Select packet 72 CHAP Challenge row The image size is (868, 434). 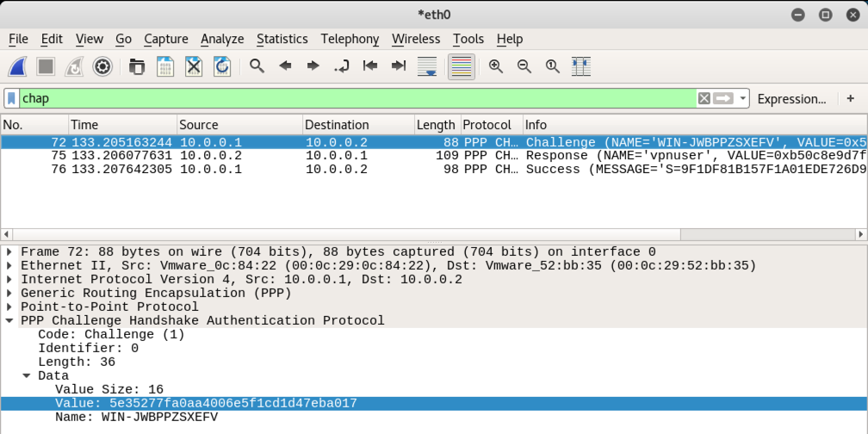[434, 142]
